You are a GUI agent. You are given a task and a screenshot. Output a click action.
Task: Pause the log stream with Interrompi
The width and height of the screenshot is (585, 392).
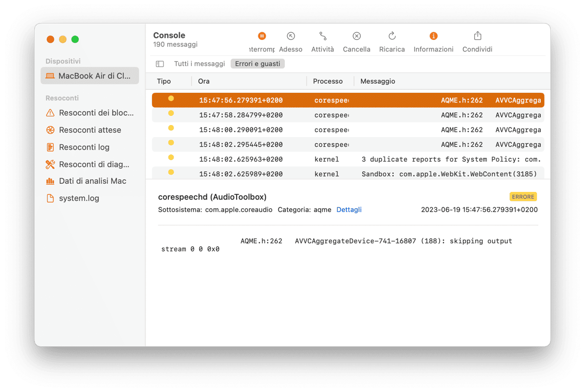[x=262, y=36]
